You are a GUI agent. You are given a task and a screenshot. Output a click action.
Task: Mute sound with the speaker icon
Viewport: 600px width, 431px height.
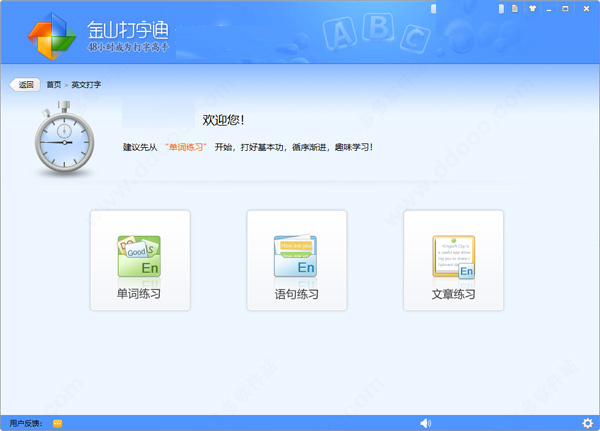(426, 423)
